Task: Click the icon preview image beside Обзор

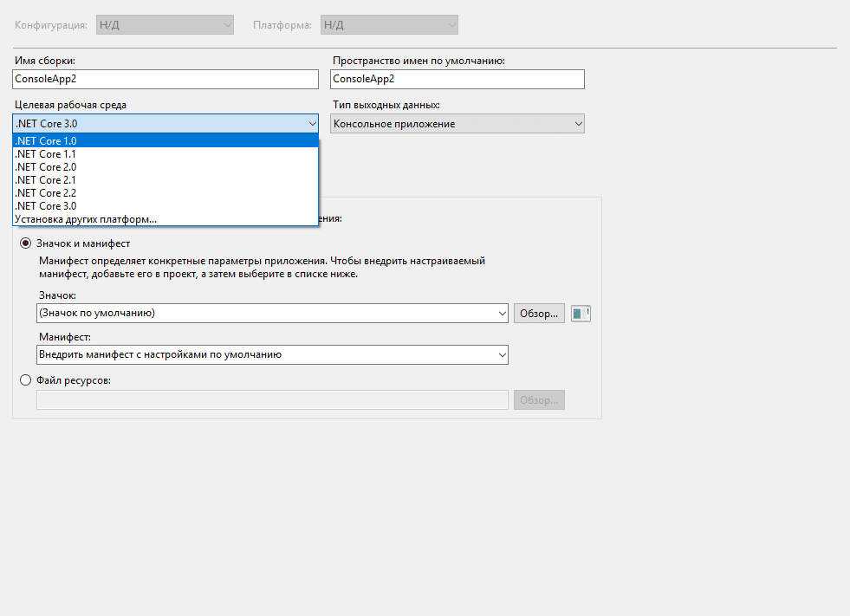Action: click(x=581, y=314)
